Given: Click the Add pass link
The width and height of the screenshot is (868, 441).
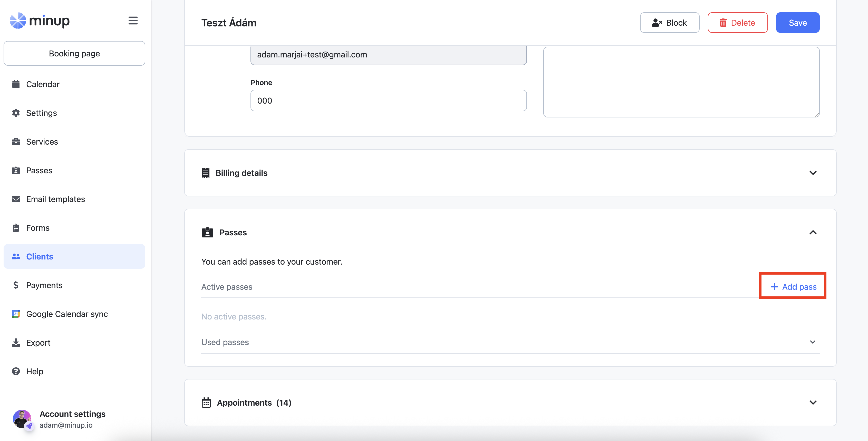Looking at the screenshot, I should 794,287.
